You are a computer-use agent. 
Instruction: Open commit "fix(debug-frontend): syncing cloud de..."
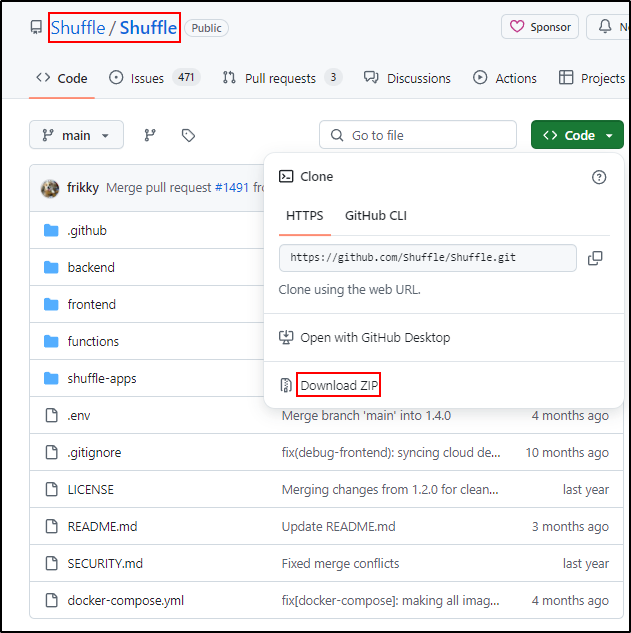click(x=391, y=453)
